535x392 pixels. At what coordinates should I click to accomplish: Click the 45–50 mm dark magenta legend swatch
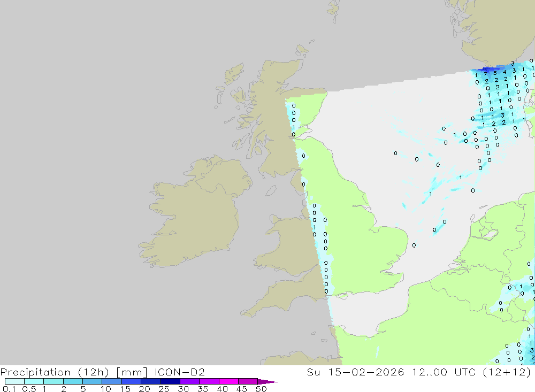(248, 381)
